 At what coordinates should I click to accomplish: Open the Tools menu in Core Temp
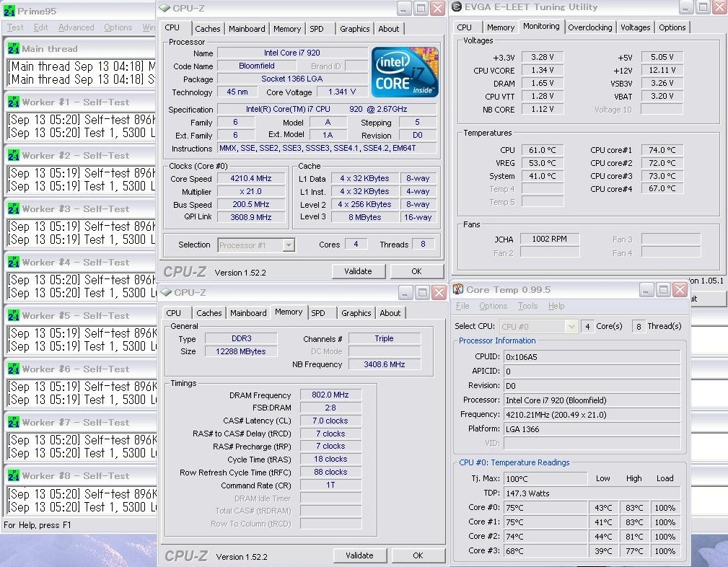pos(527,306)
